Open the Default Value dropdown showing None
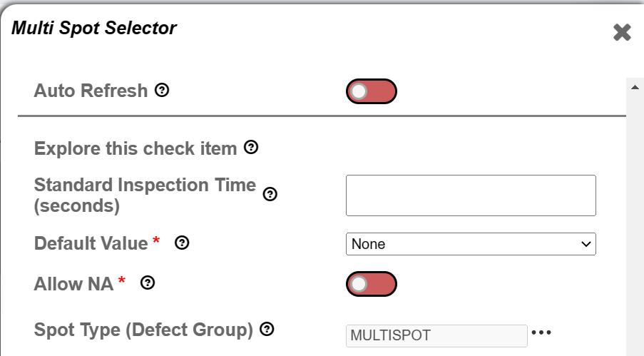 click(471, 244)
